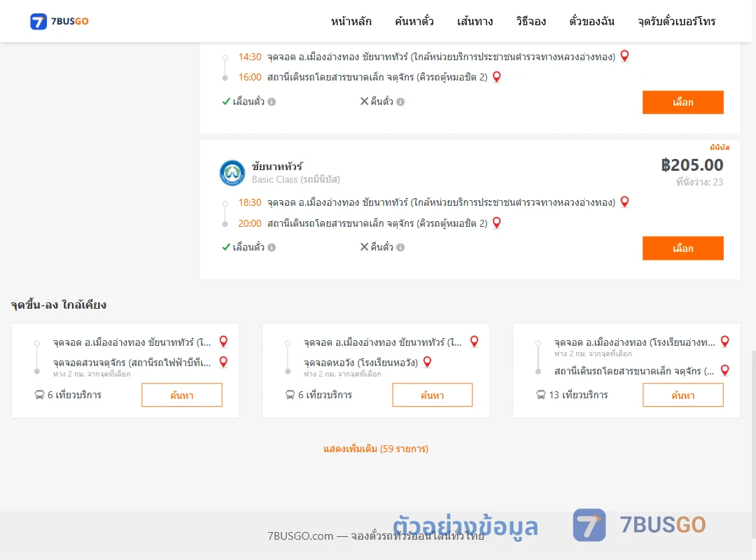Show map pin for 16:00 arrival stop
Viewport: 756px width, 560px height.
[x=496, y=77]
